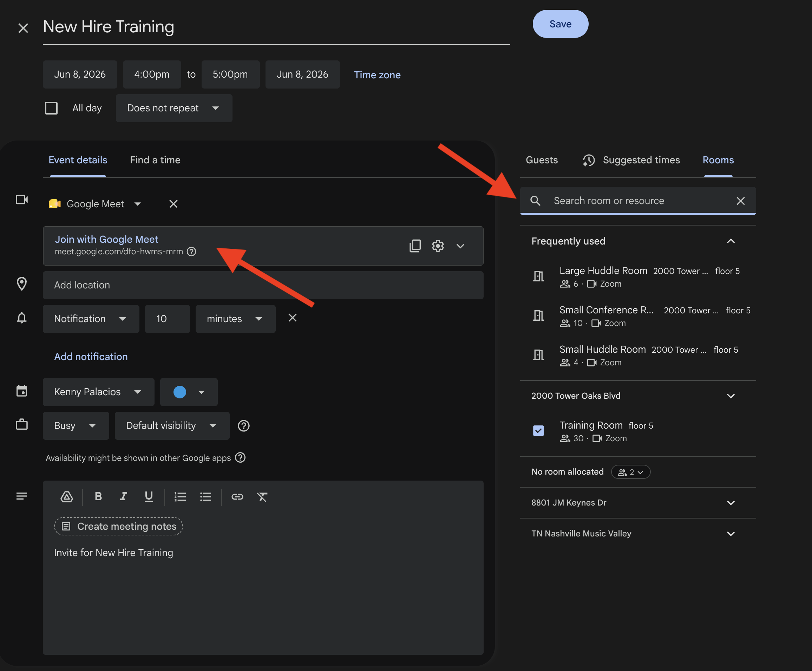Toggle the All day checkbox
This screenshot has height=671, width=812.
[51, 108]
